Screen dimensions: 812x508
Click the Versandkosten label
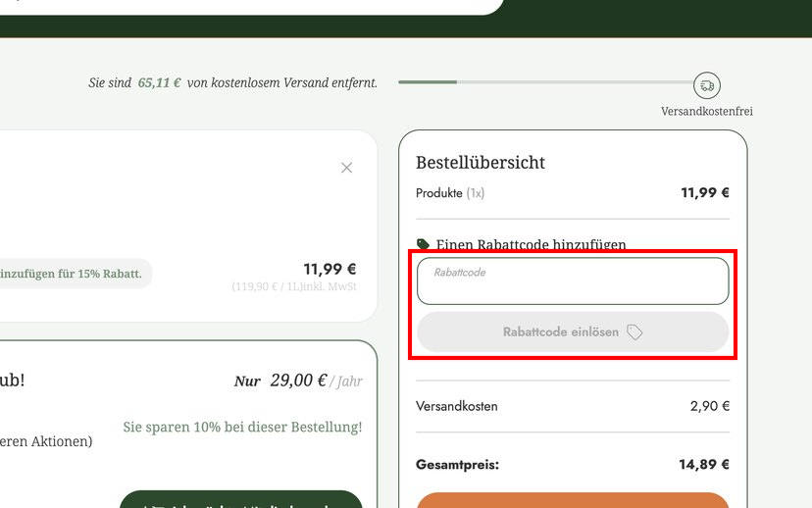pyautogui.click(x=457, y=406)
